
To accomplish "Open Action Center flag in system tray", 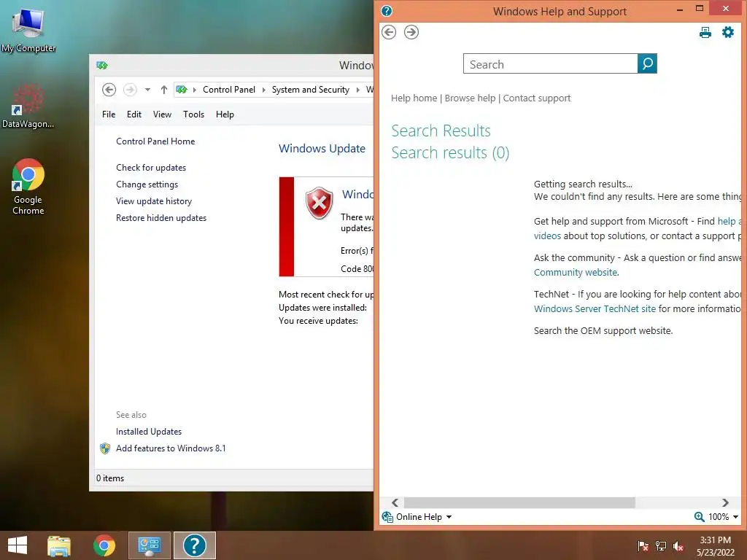I will click(x=643, y=545).
